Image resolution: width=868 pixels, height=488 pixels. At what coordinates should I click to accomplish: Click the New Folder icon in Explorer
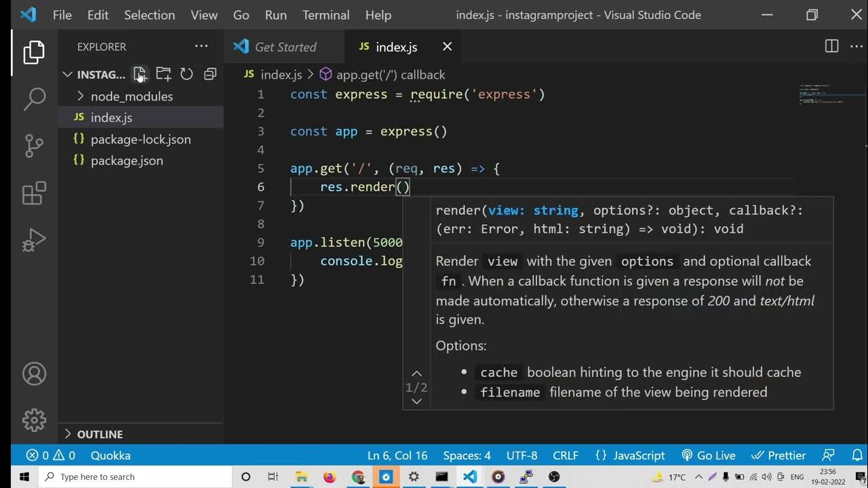click(x=163, y=74)
